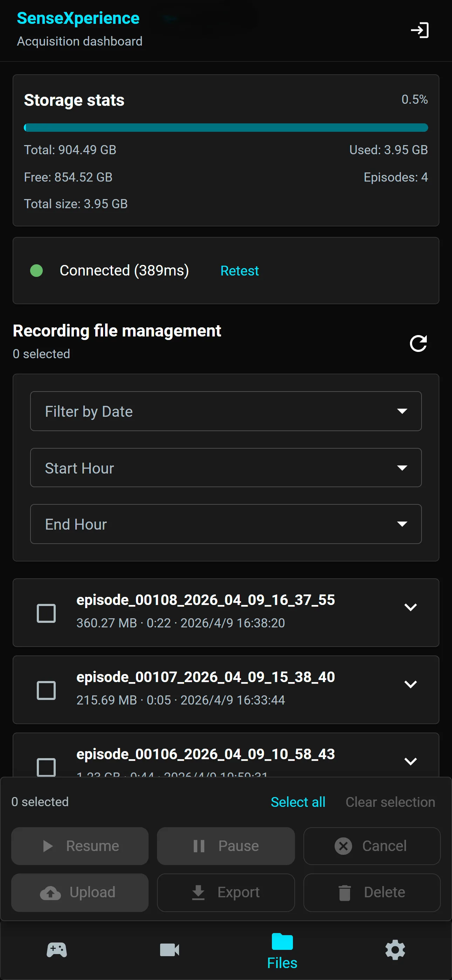The height and width of the screenshot is (980, 452).
Task: Click the logout icon in the header
Action: click(420, 30)
